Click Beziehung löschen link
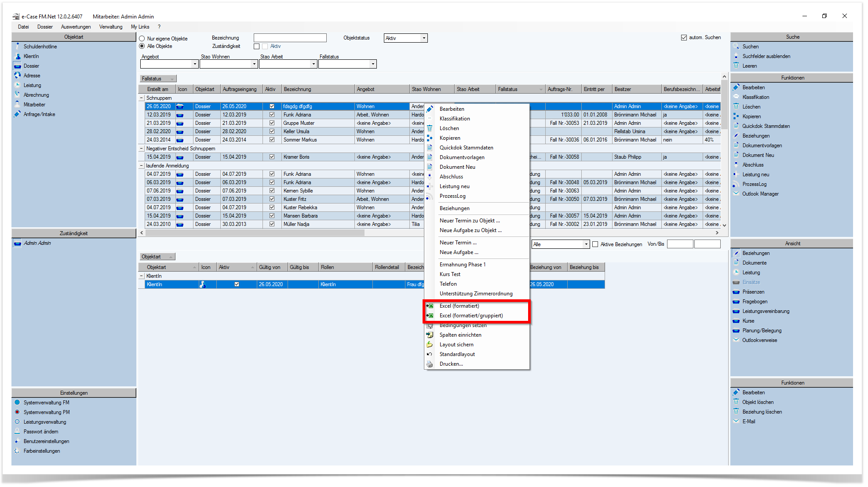The height and width of the screenshot is (487, 868). click(x=762, y=412)
